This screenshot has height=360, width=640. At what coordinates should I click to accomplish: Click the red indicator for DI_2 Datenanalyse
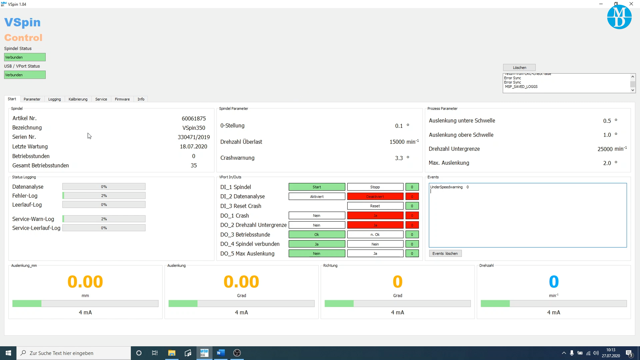tap(412, 196)
